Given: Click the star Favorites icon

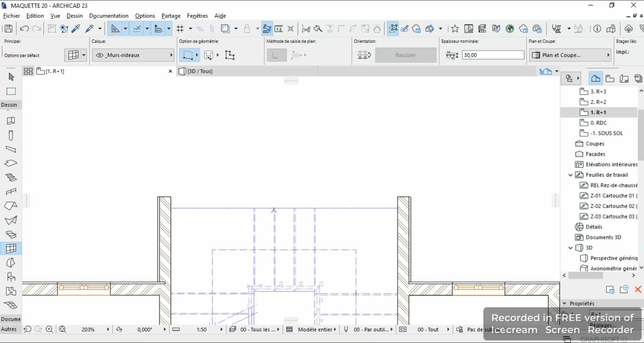Looking at the screenshot, I should pyautogui.click(x=455, y=29).
